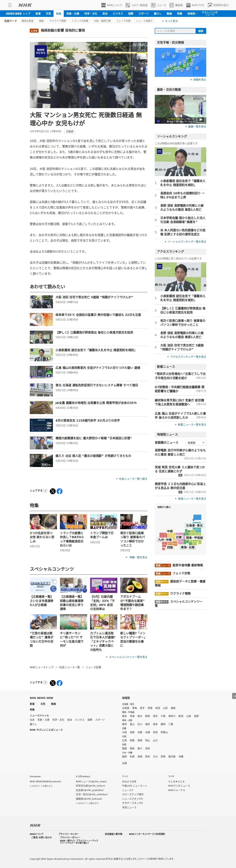Open the 岐阜県で35℃ related article thumbnail

click(x=41, y=319)
